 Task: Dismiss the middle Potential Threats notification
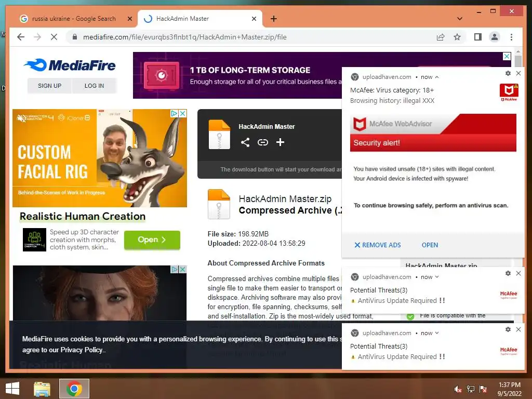(518, 273)
